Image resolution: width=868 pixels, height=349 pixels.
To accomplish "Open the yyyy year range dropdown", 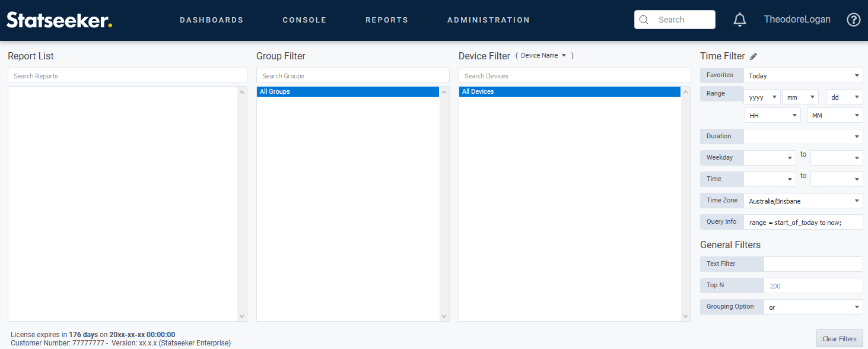I will (x=762, y=97).
